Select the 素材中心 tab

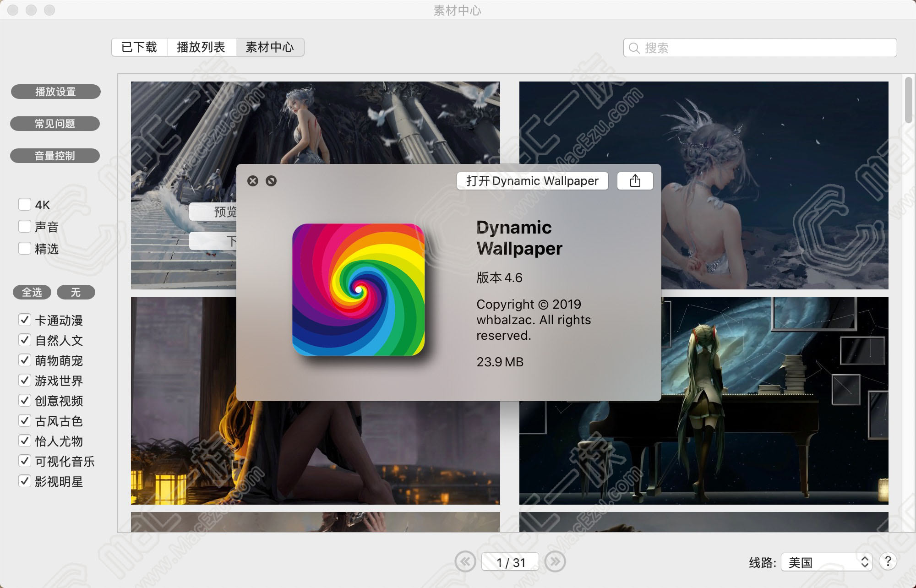270,47
